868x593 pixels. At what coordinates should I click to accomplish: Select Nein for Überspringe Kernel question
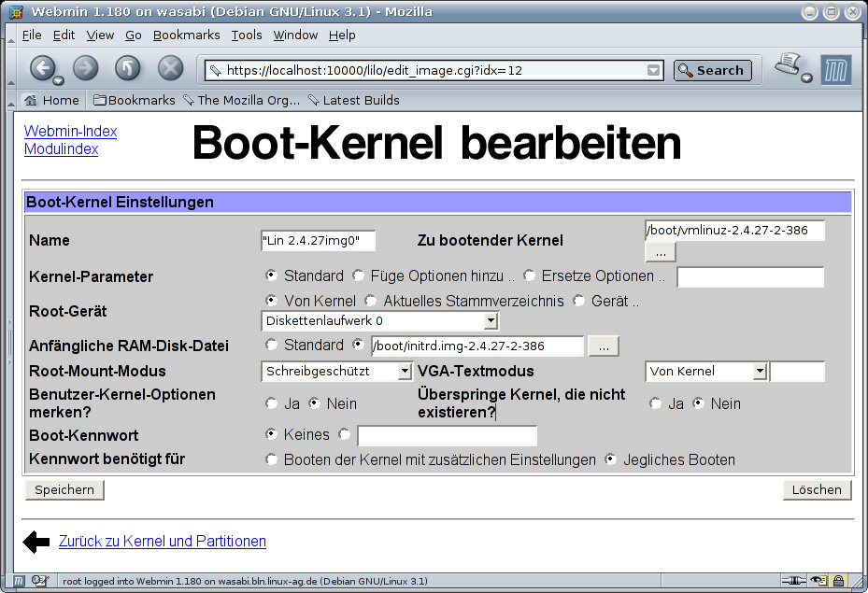pos(699,403)
